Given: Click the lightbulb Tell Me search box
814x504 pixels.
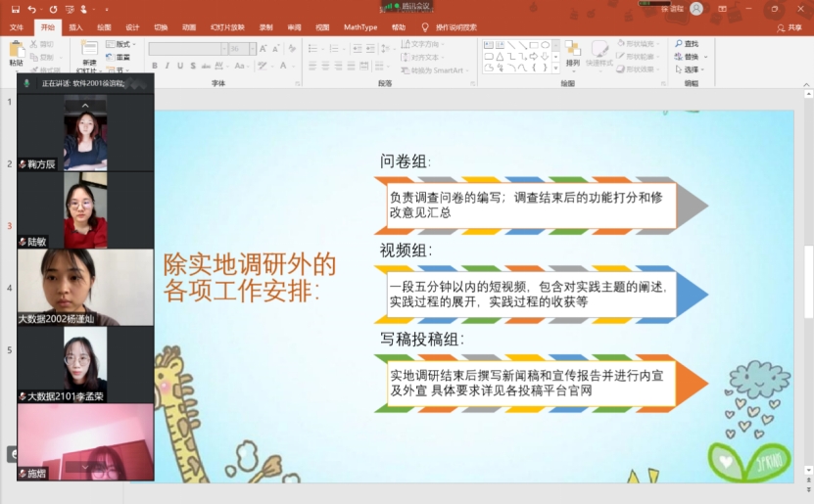Looking at the screenshot, I should pyautogui.click(x=450, y=27).
